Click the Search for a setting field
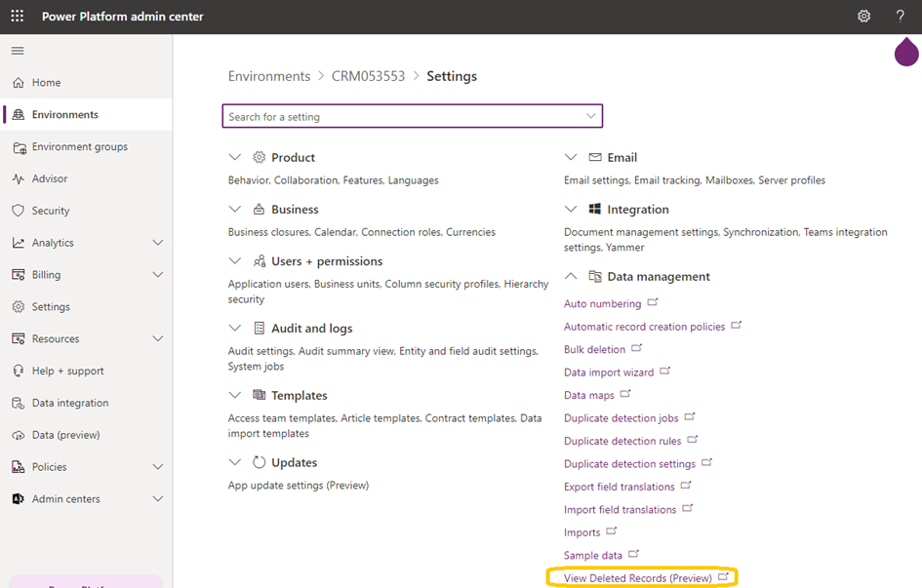This screenshot has width=922, height=588. pos(412,116)
